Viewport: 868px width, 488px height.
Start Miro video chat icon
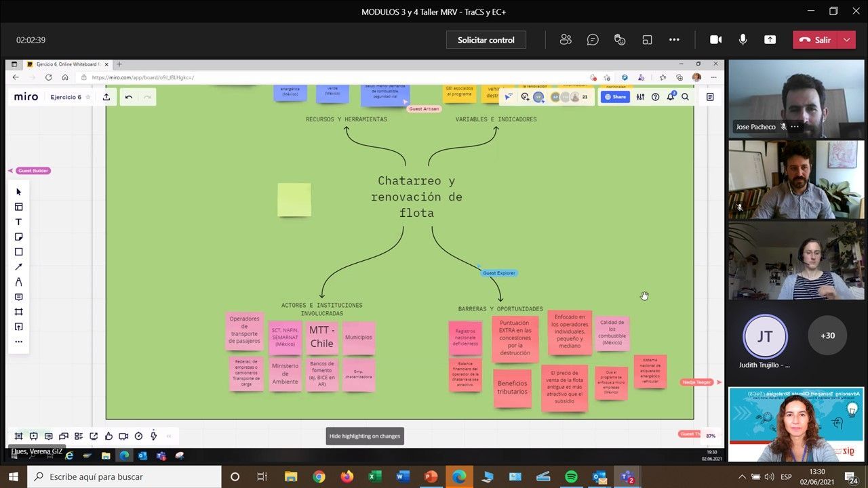click(123, 436)
